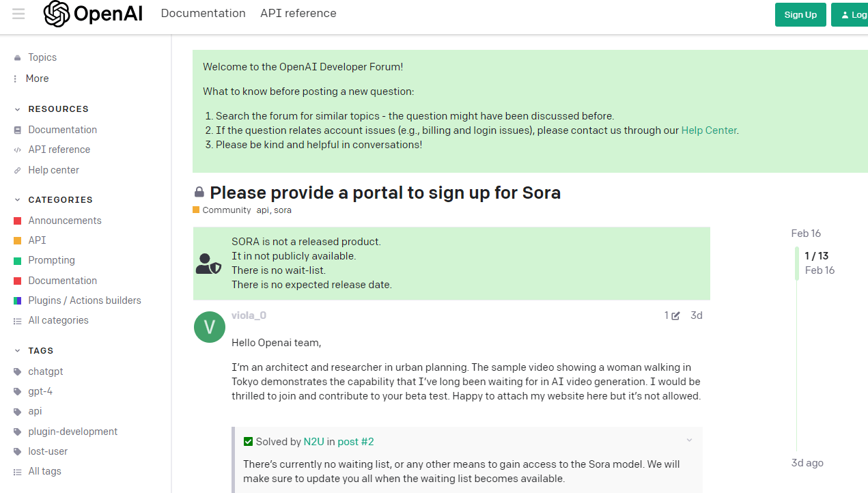The width and height of the screenshot is (868, 493).
Task: Open API reference in top navigation
Action: tap(298, 14)
